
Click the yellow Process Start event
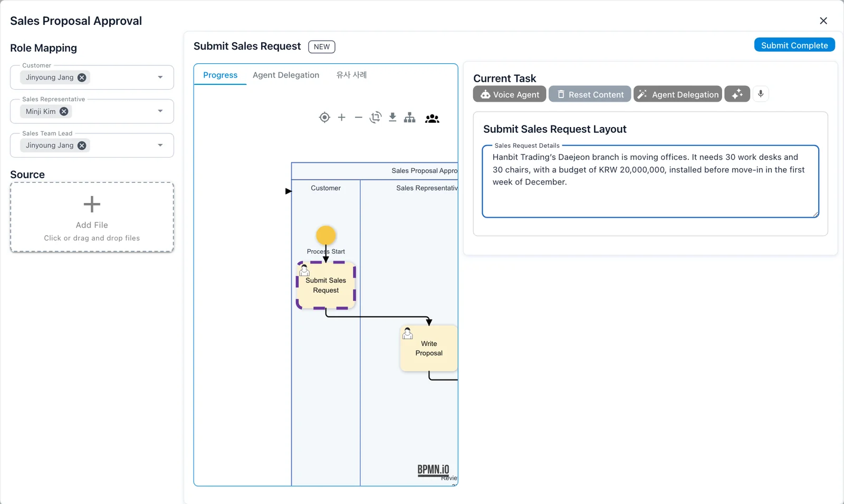tap(326, 235)
